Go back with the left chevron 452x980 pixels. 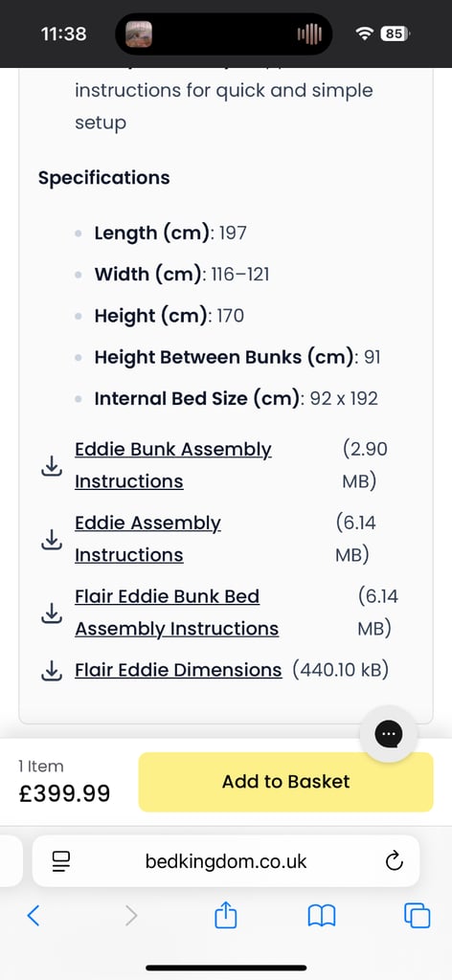(34, 916)
